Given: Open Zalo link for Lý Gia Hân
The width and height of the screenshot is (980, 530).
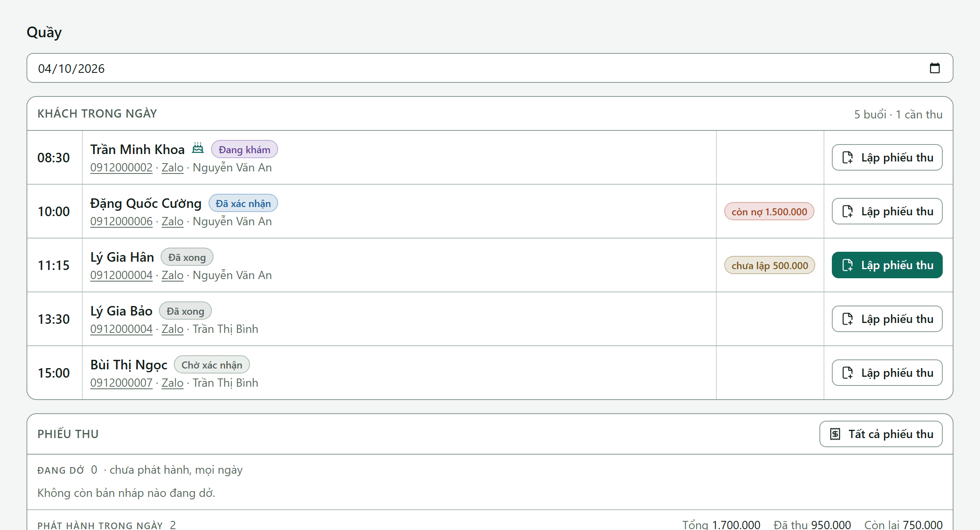Looking at the screenshot, I should [173, 275].
